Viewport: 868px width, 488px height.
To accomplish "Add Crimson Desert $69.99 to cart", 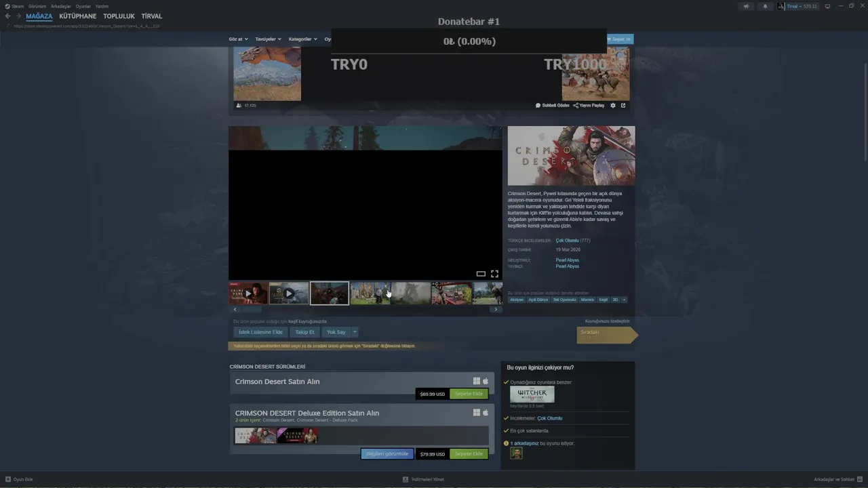I will point(469,394).
